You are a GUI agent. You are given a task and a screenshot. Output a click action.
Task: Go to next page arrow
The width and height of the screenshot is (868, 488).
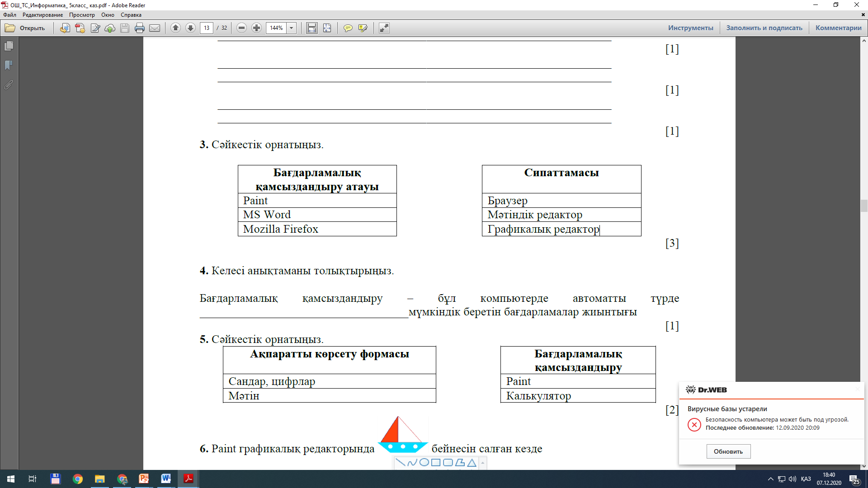(191, 28)
